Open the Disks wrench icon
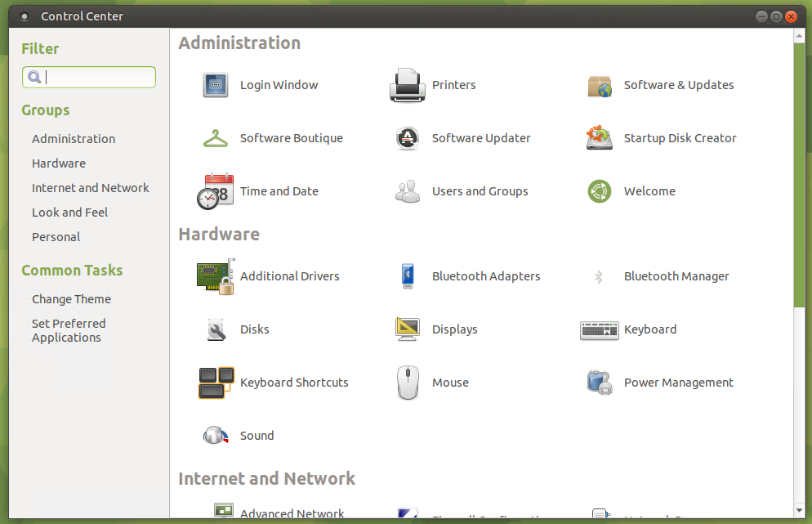This screenshot has height=524, width=812. (x=216, y=329)
